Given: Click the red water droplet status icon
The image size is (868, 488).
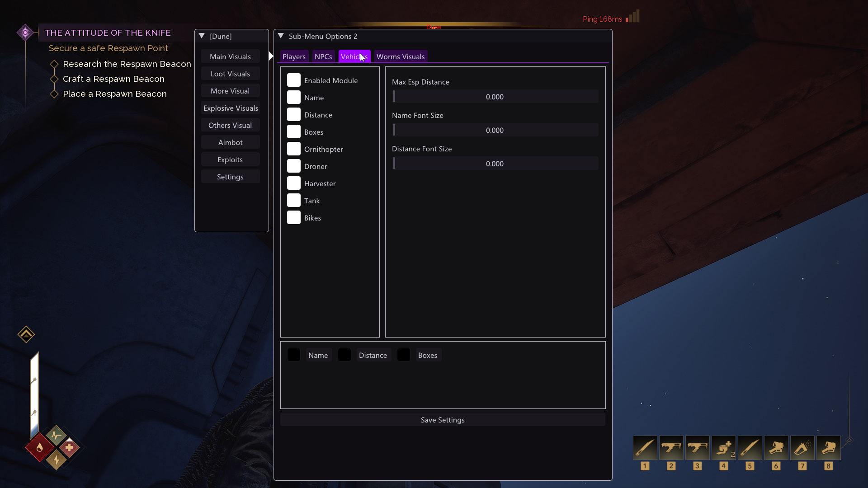Looking at the screenshot, I should click(x=40, y=447).
